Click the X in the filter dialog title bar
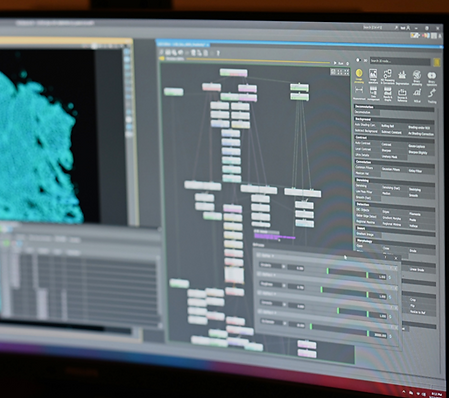Viewport: 449px width, 398px height. (x=396, y=258)
